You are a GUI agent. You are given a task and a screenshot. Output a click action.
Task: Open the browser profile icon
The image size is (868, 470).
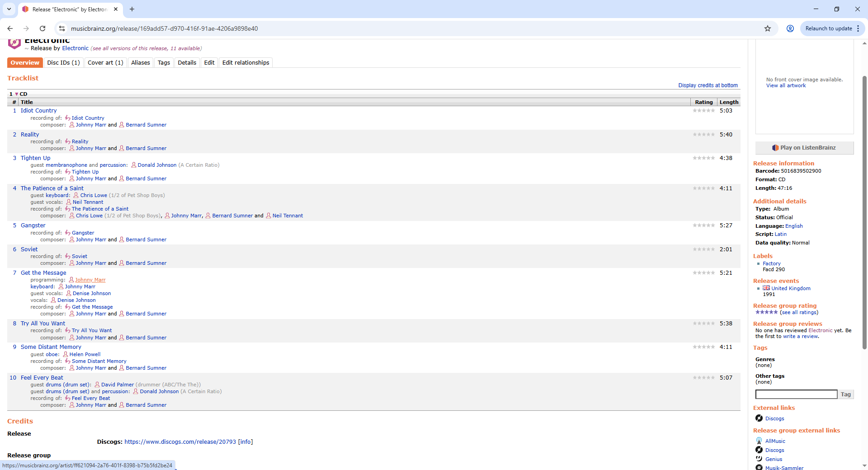tap(790, 28)
